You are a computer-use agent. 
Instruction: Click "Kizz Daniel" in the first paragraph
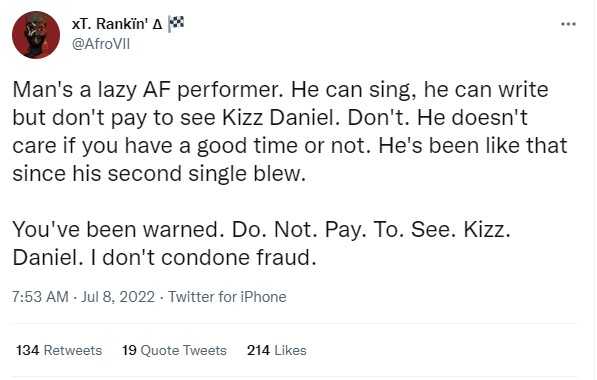coord(280,118)
